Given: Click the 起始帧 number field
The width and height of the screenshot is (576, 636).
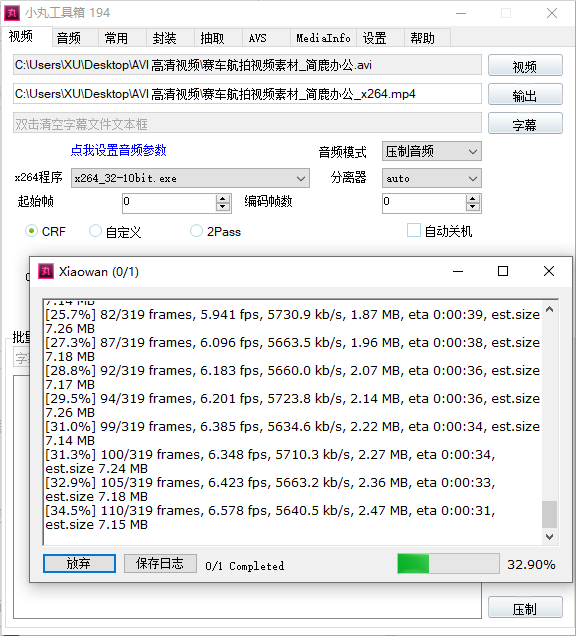Looking at the screenshot, I should [170, 203].
